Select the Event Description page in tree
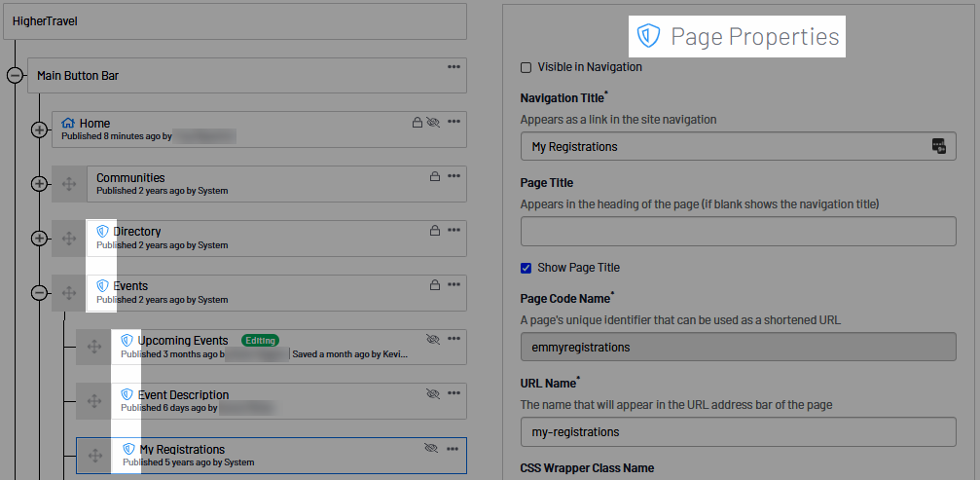This screenshot has width=980, height=480. tap(184, 395)
